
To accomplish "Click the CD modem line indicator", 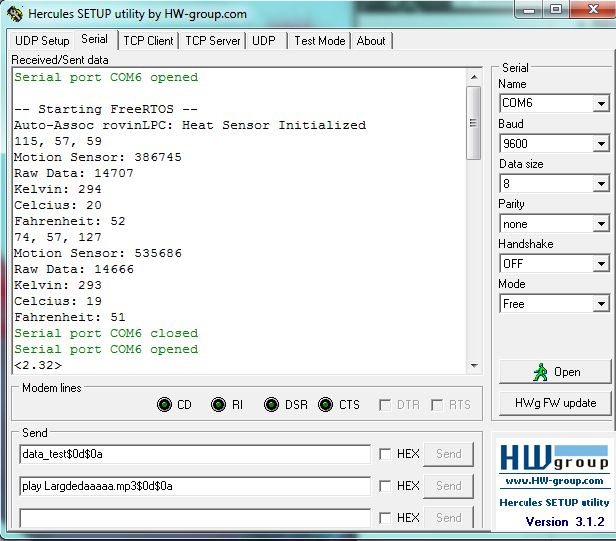I will click(164, 405).
